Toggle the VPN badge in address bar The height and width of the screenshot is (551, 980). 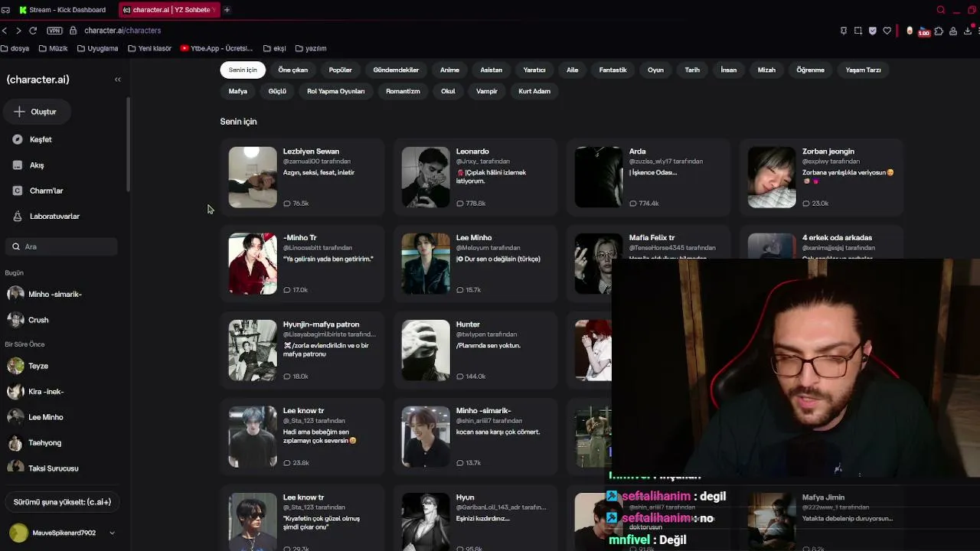(x=54, y=31)
